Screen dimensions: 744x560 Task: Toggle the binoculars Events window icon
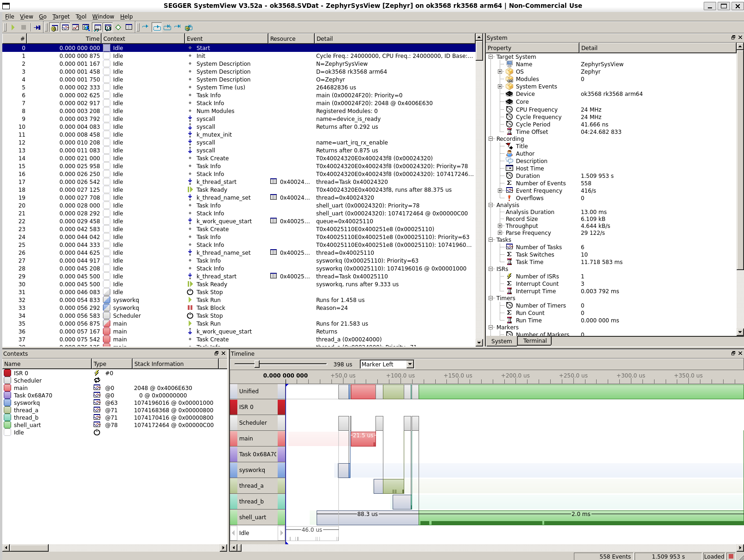(97, 27)
